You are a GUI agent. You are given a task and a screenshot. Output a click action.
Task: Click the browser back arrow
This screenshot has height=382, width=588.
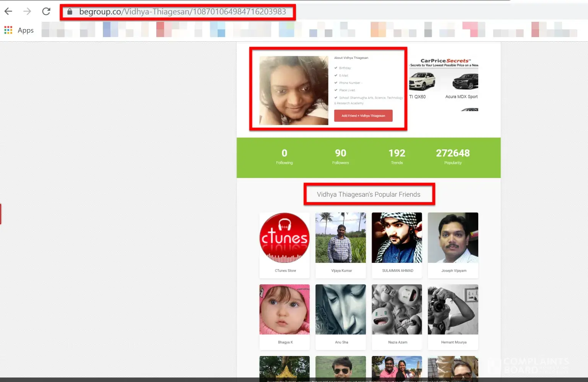click(8, 11)
